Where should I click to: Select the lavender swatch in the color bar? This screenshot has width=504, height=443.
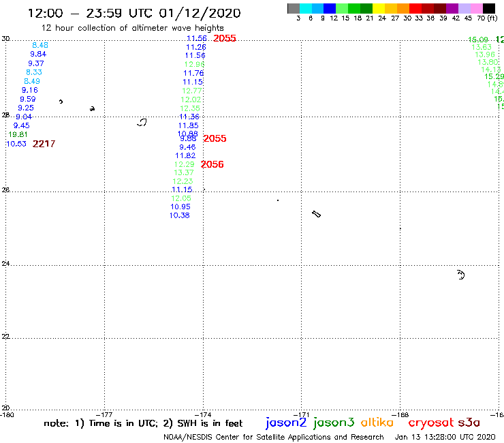click(x=464, y=8)
